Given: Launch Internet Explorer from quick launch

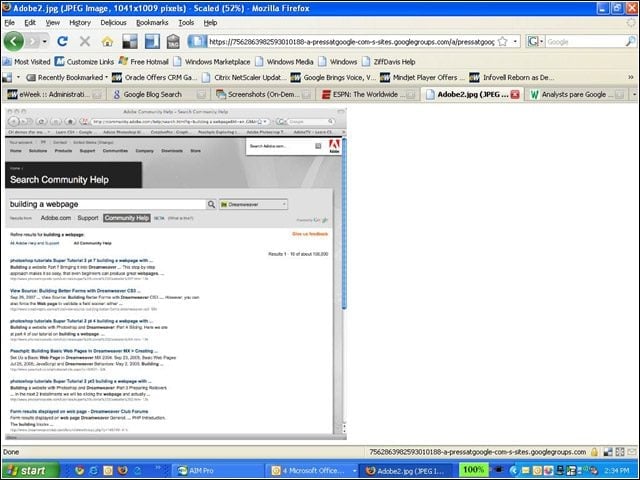Looking at the screenshot, I should click(x=93, y=471).
